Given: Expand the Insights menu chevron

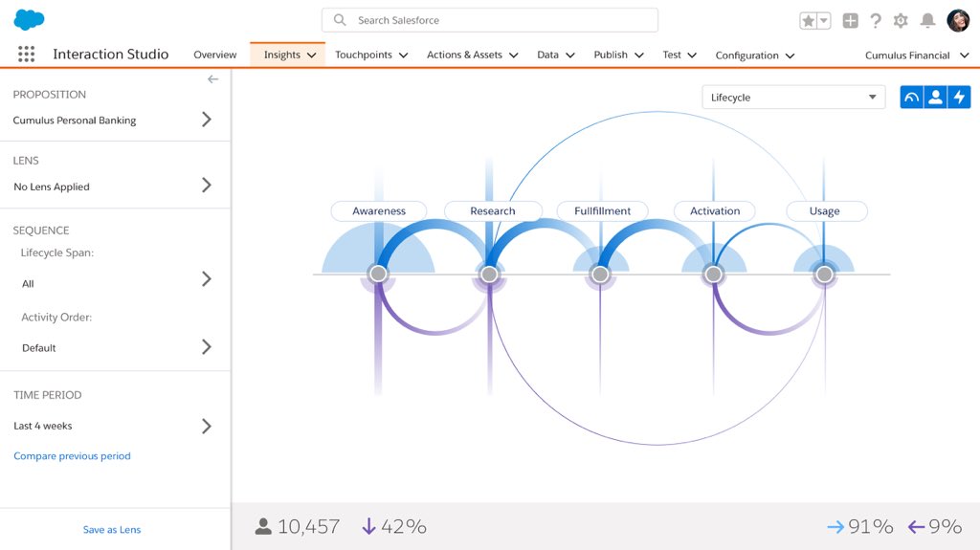Looking at the screenshot, I should [312, 55].
